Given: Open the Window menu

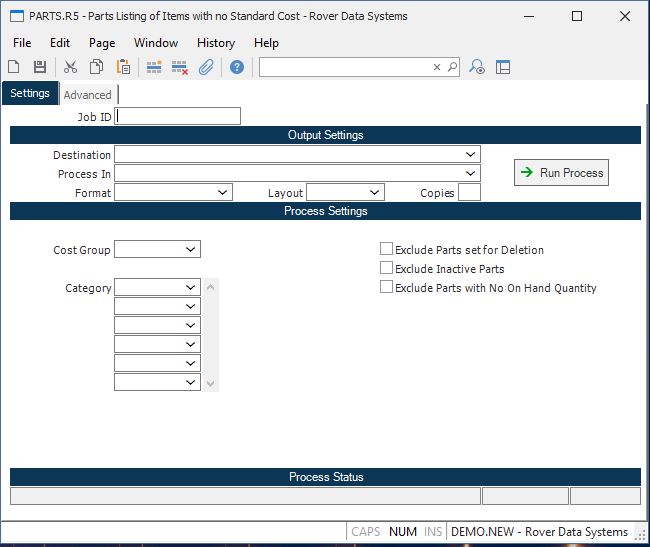Looking at the screenshot, I should (156, 43).
